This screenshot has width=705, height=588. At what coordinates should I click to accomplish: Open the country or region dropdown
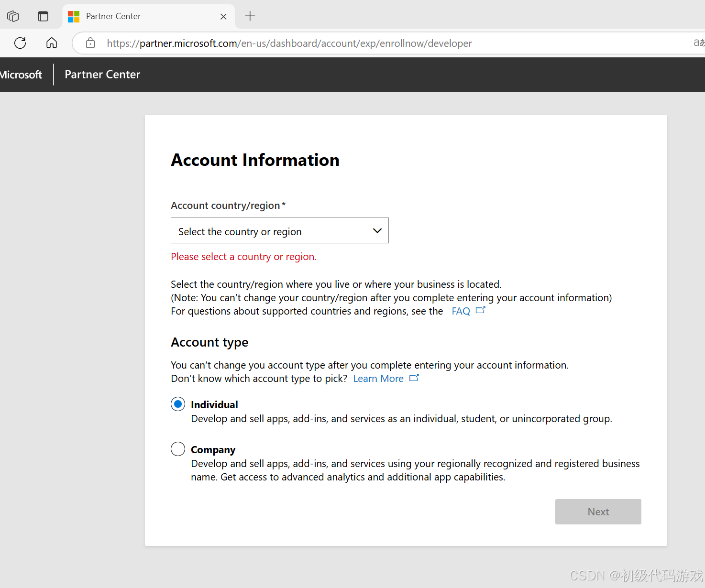(280, 230)
